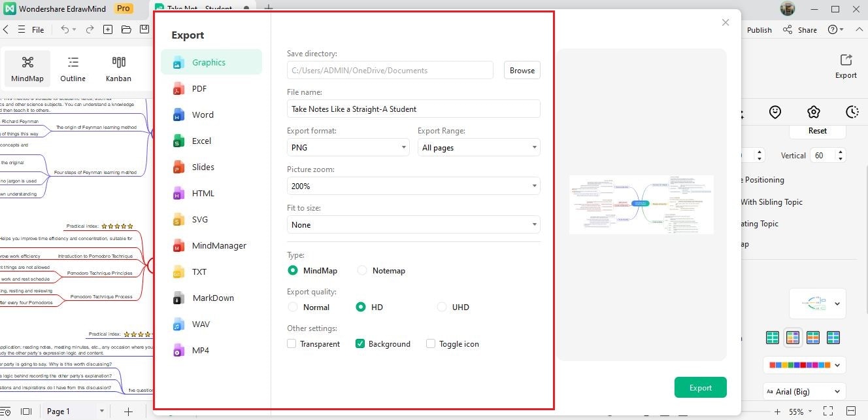Expand the Picture zoom dropdown
Image resolution: width=868 pixels, height=420 pixels.
pyautogui.click(x=414, y=186)
